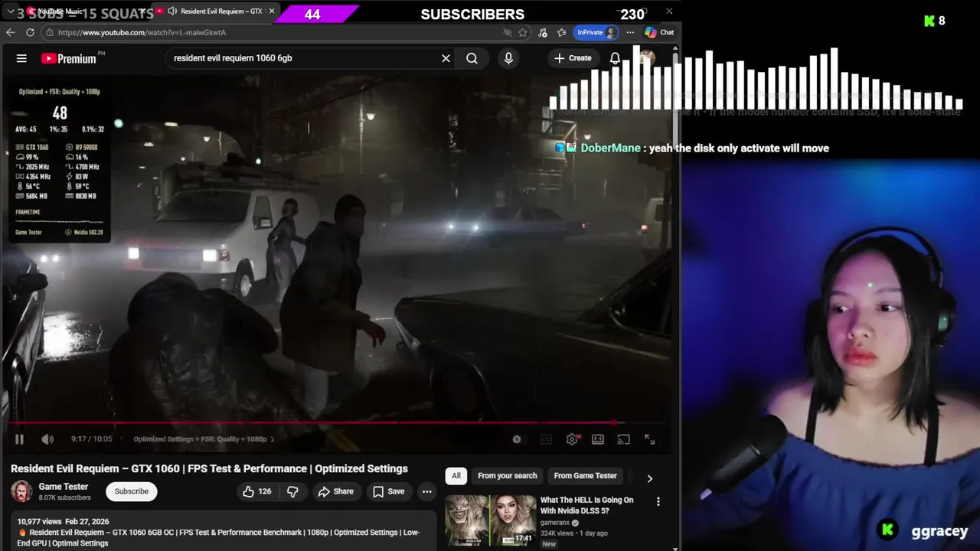Switch to theater mode
The image size is (980, 551).
click(x=598, y=439)
